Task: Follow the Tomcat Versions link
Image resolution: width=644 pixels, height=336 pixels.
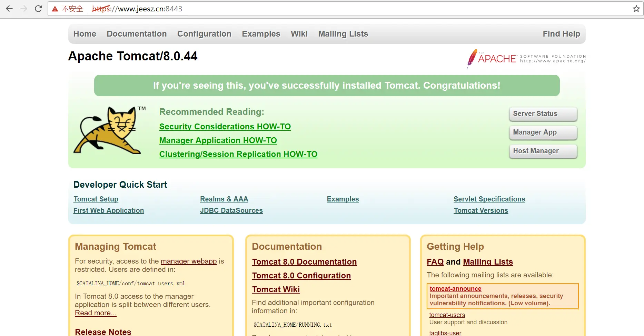Action: click(x=481, y=210)
